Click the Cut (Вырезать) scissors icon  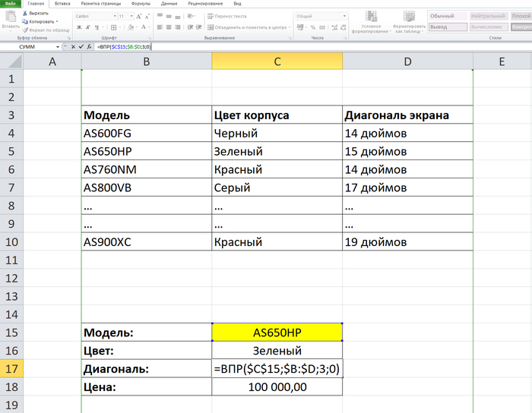(25, 13)
